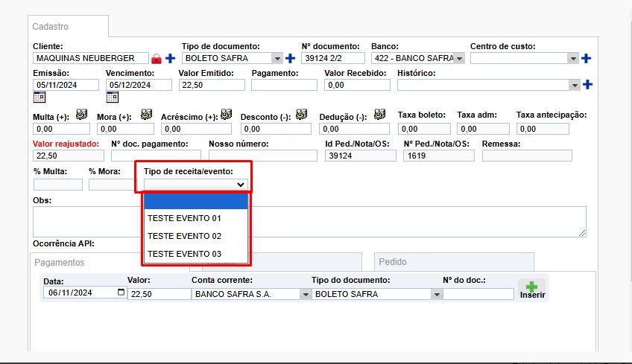
Task: Open Centro de custo dropdown
Action: tap(573, 58)
